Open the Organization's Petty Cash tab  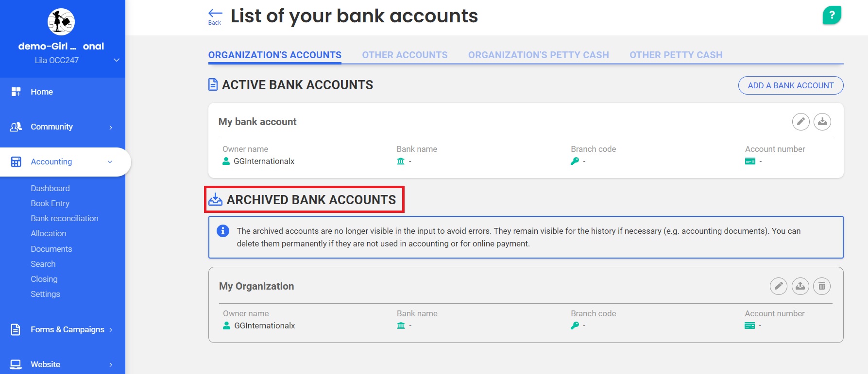tap(538, 55)
